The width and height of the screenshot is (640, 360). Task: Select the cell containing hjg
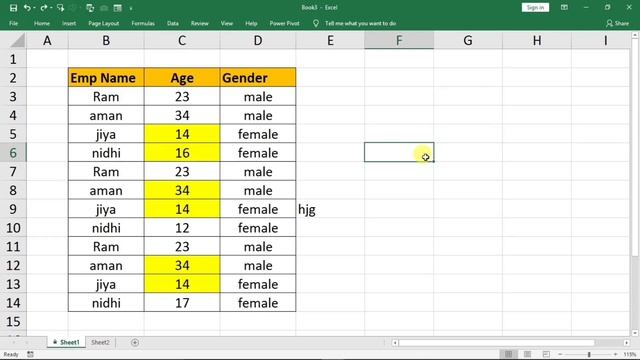pos(330,209)
